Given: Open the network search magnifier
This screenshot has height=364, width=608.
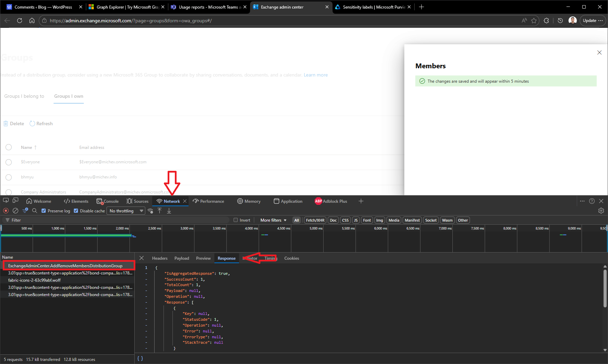Looking at the screenshot, I should click(34, 211).
